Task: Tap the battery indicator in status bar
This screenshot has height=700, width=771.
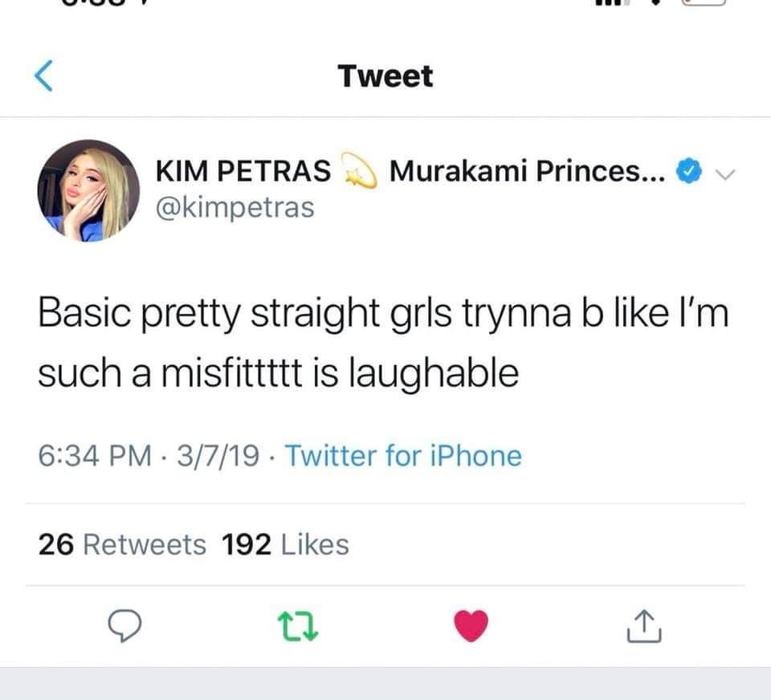Action: coord(704,2)
